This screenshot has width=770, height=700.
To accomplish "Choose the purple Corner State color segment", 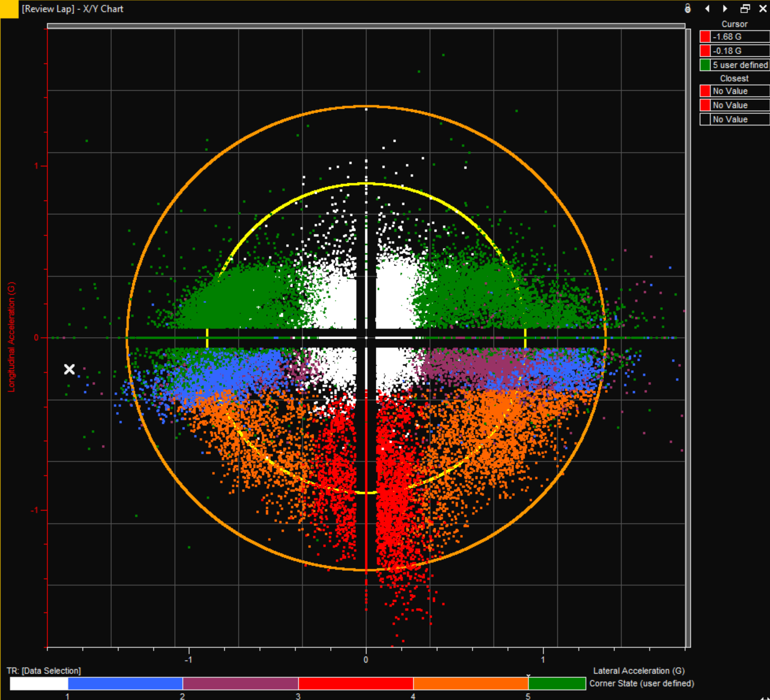I will coord(240,683).
